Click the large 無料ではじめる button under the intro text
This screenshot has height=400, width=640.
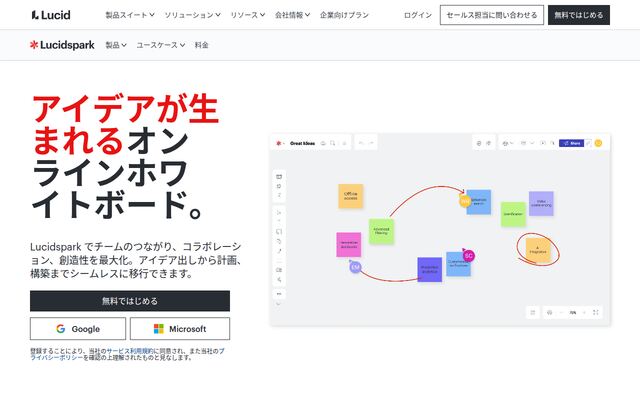(x=130, y=301)
